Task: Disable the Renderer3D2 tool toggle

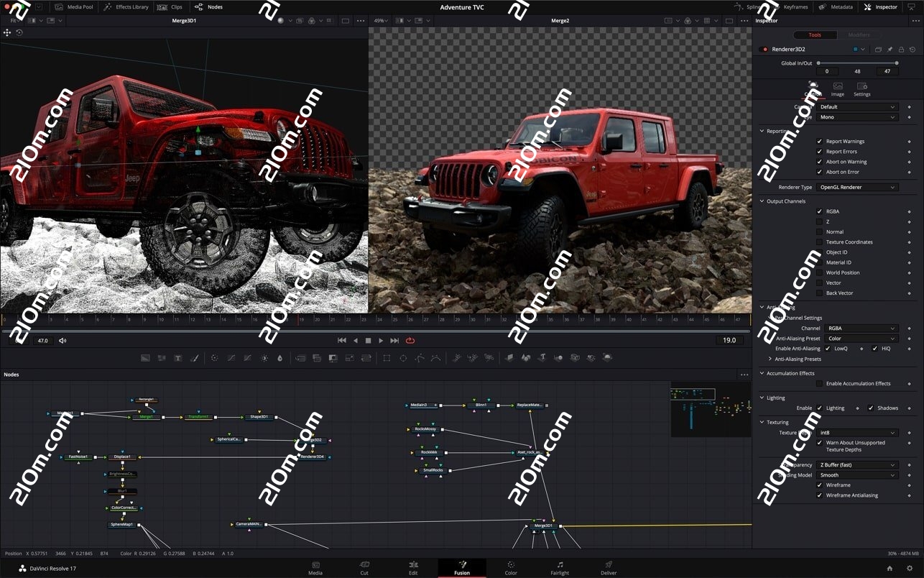Action: [x=764, y=50]
